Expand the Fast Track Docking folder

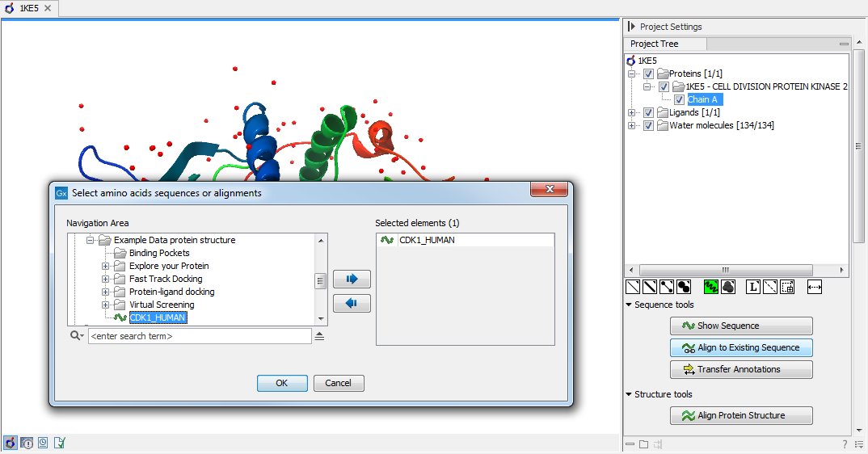tap(105, 279)
